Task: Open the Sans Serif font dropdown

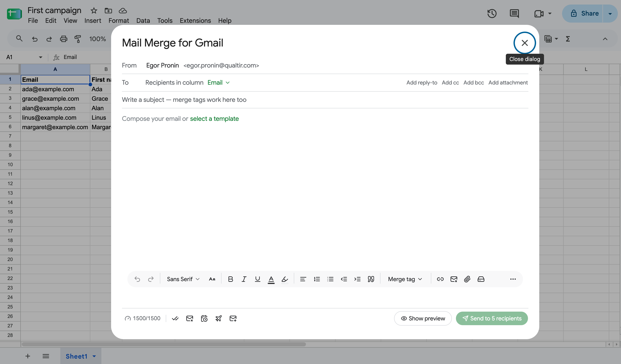Action: click(183, 279)
